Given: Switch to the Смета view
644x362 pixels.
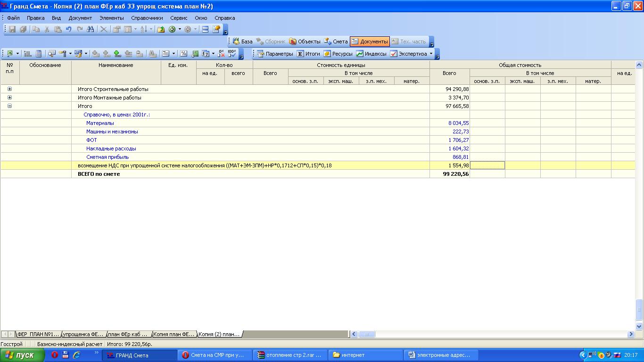Looking at the screenshot, I should tap(336, 41).
